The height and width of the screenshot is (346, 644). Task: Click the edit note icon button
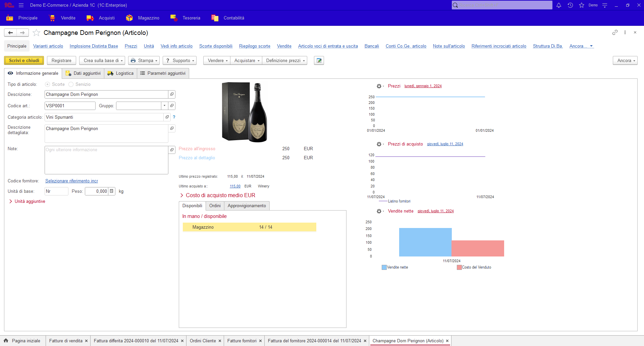(x=319, y=60)
